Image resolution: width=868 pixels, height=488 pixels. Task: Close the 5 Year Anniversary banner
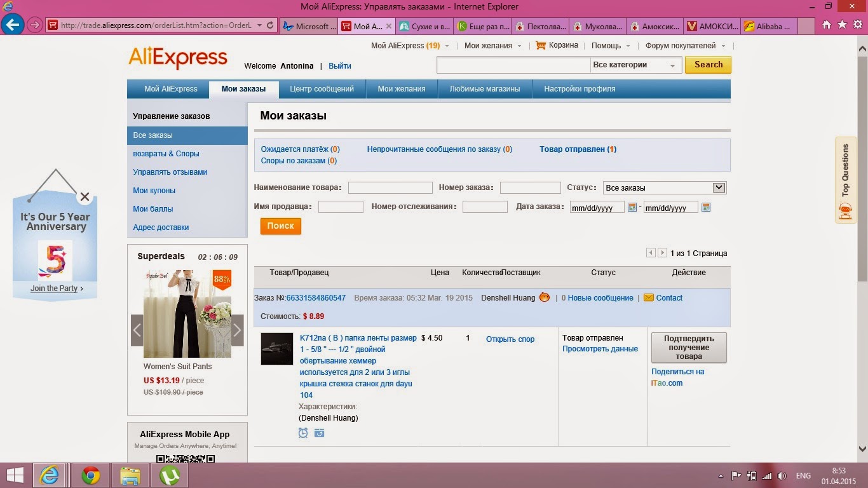(85, 197)
